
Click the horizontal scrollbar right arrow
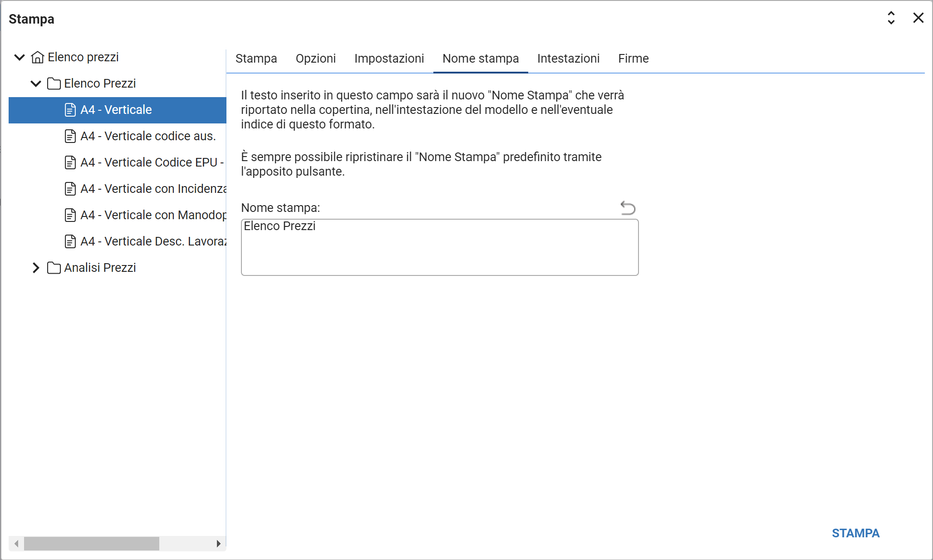click(218, 543)
